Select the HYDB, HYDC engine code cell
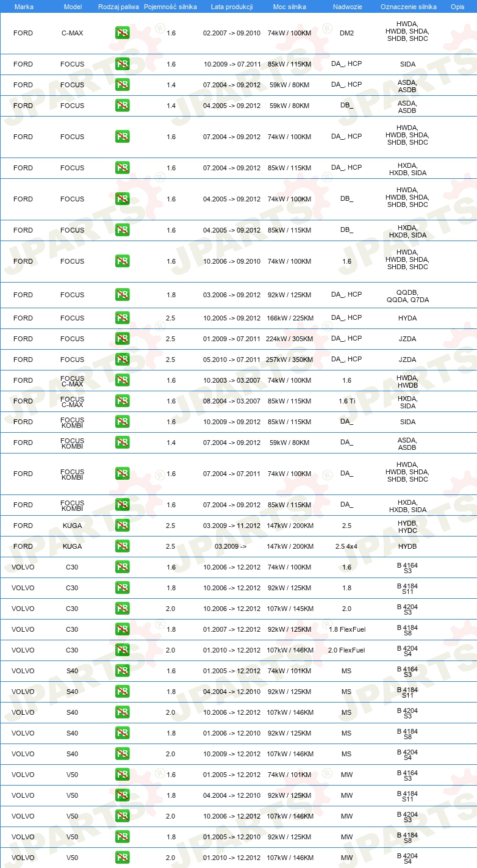This screenshot has height=868, width=477. pyautogui.click(x=407, y=527)
